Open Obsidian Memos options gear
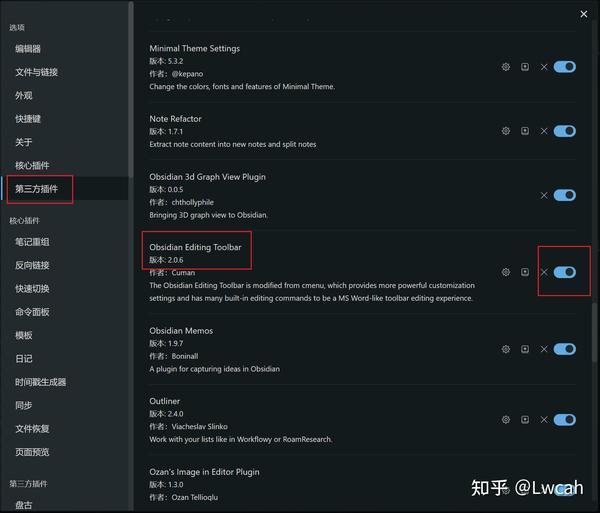This screenshot has width=600, height=513. tap(505, 349)
